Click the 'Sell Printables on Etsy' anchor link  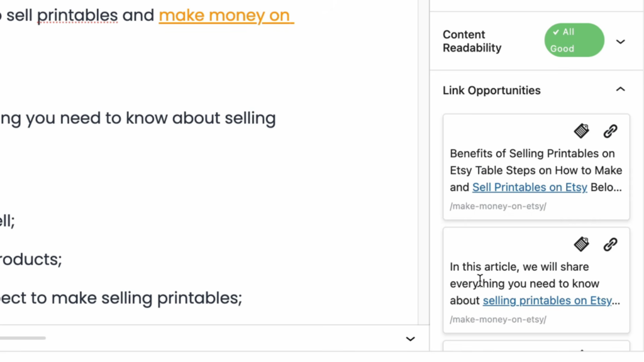[x=530, y=187]
